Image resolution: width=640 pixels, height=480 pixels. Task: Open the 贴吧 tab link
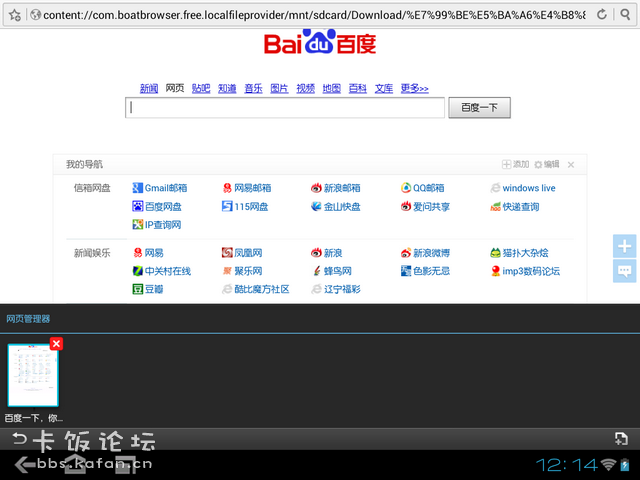click(201, 88)
